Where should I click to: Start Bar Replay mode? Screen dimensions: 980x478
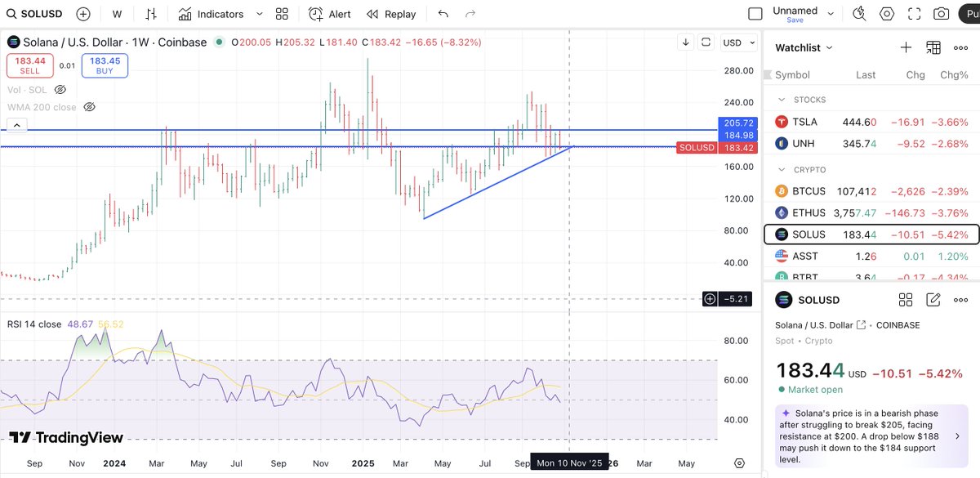[x=391, y=14]
